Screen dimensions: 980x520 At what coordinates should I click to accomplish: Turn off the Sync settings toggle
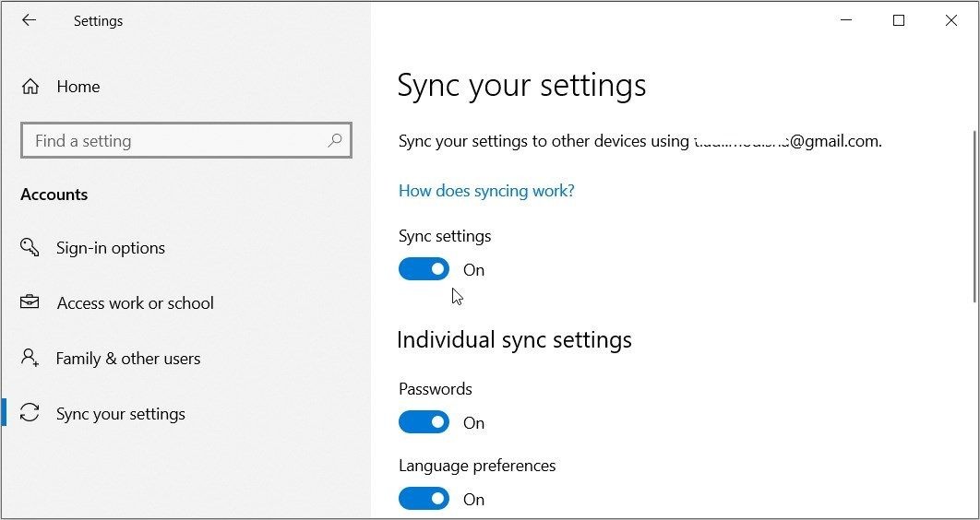424,269
